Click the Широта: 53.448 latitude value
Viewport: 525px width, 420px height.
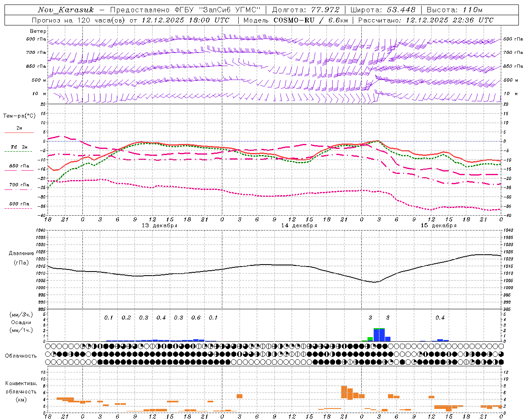383,10
